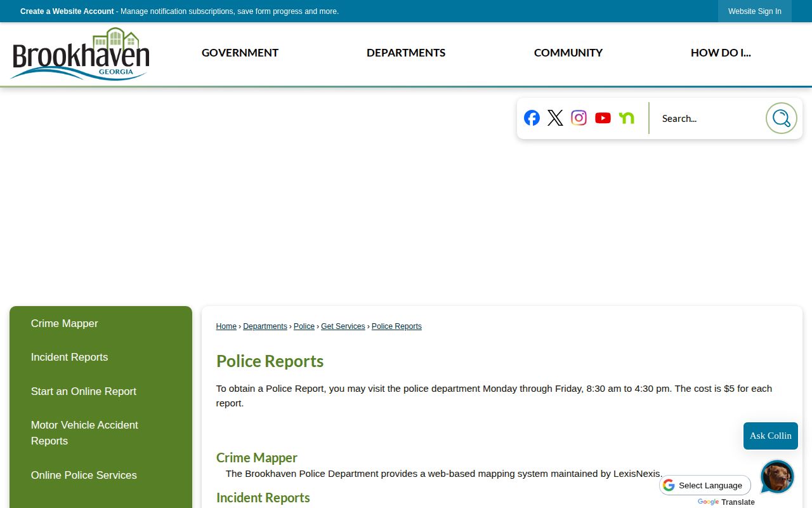
Task: Open the Instagram social icon
Action: (x=579, y=117)
